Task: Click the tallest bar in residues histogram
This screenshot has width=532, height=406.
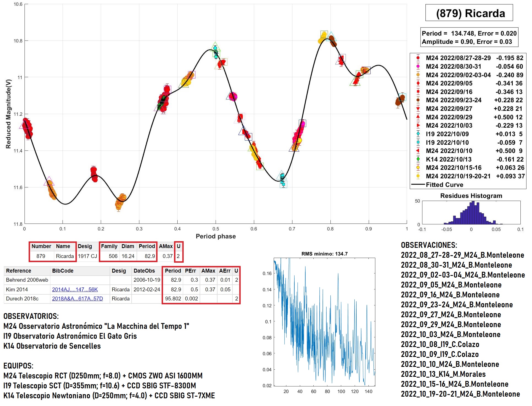Action: click(473, 213)
